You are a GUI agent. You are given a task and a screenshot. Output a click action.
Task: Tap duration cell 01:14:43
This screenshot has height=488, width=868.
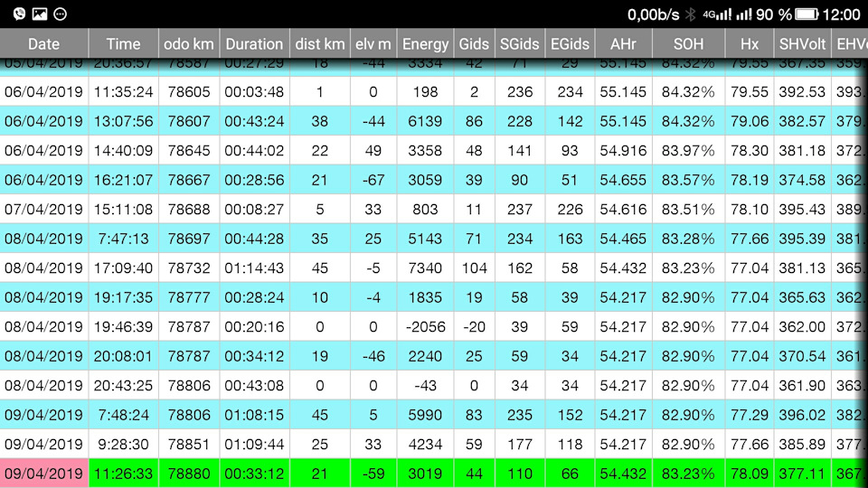(254, 267)
